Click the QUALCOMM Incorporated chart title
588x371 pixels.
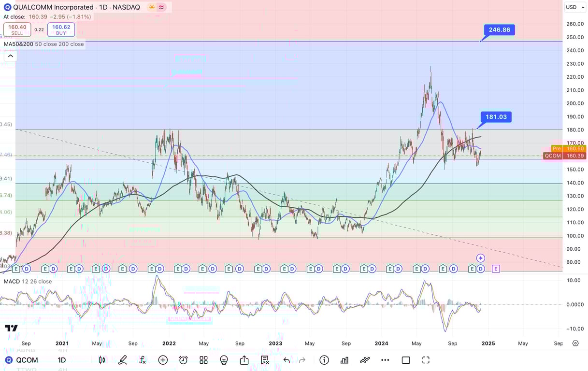[x=53, y=7]
